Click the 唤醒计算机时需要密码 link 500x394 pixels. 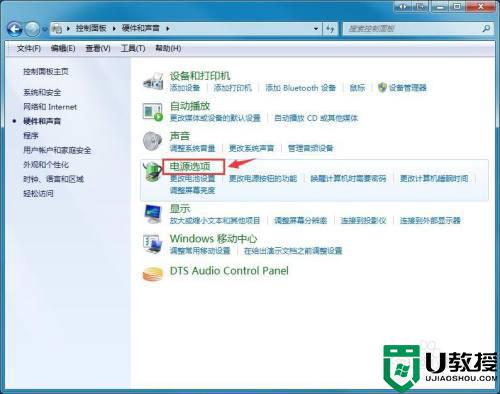(x=348, y=178)
